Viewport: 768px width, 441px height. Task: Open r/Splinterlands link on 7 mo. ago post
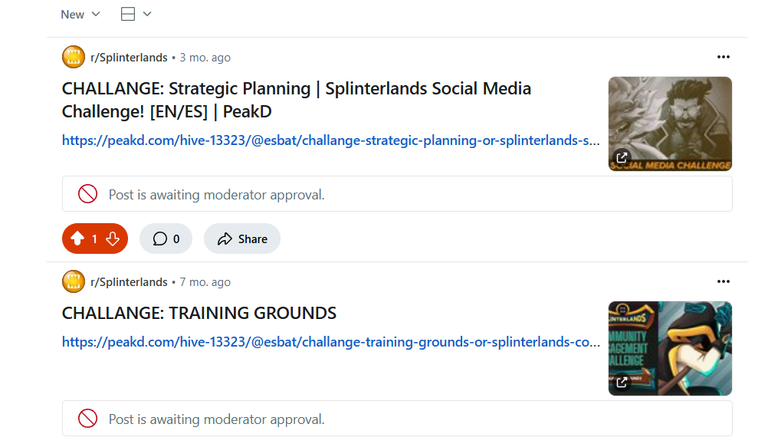tap(129, 282)
